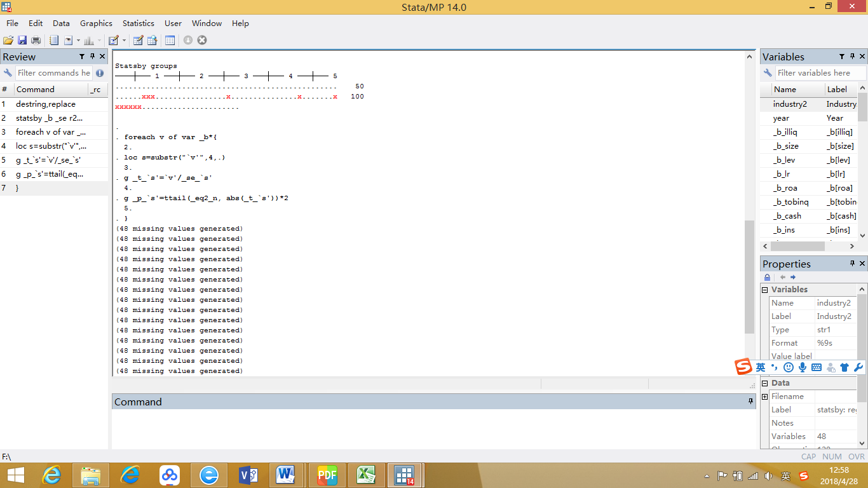Select the _b_roa variable in list

click(x=785, y=188)
